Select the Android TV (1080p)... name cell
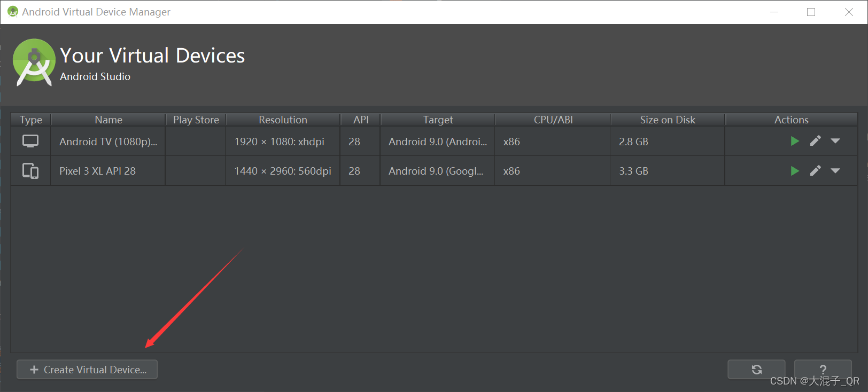This screenshot has height=392, width=868. click(108, 142)
